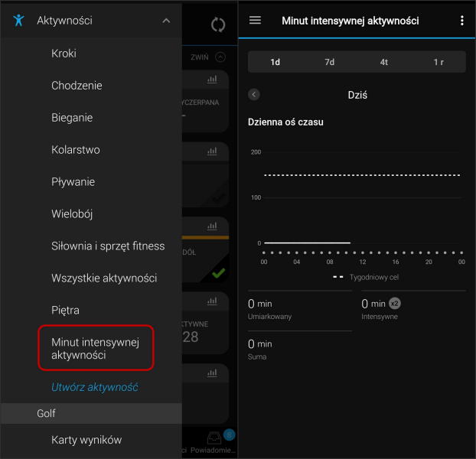Switch to the 4t tab
The width and height of the screenshot is (476, 459).
383,62
